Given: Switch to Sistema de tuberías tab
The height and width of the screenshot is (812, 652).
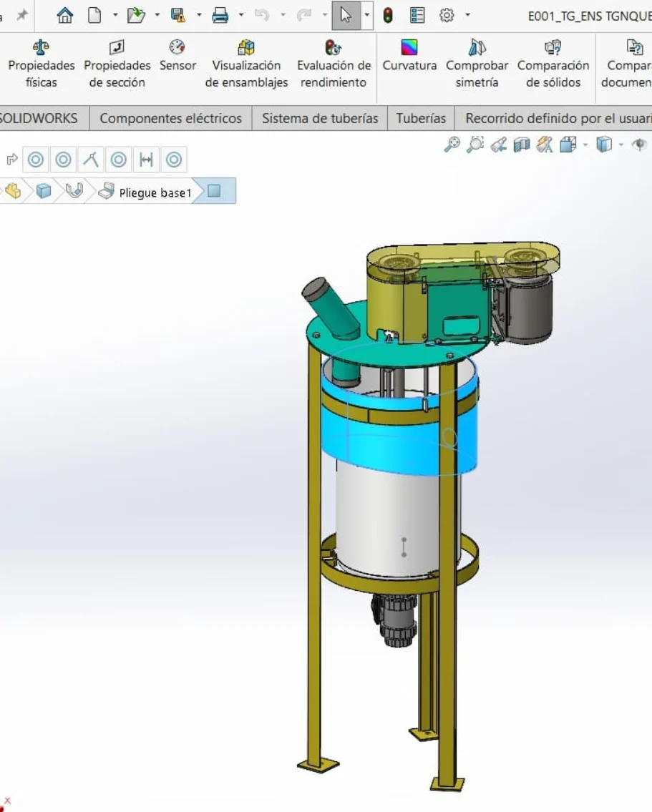Looking at the screenshot, I should (x=319, y=118).
